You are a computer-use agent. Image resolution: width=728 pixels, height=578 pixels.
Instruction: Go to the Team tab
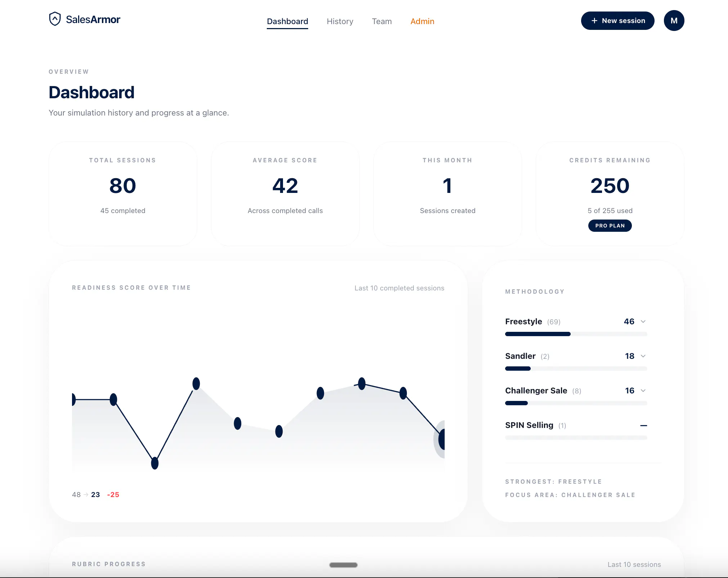(382, 21)
